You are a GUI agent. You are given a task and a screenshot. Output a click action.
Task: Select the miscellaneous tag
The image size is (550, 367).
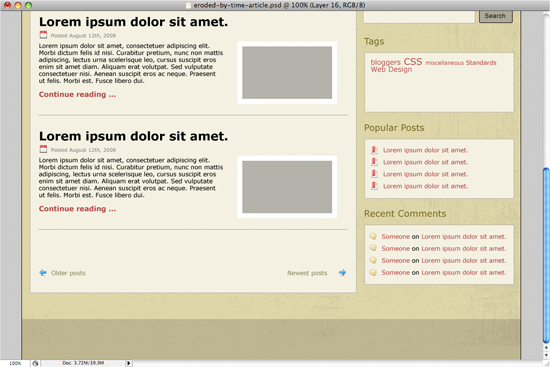pos(444,63)
